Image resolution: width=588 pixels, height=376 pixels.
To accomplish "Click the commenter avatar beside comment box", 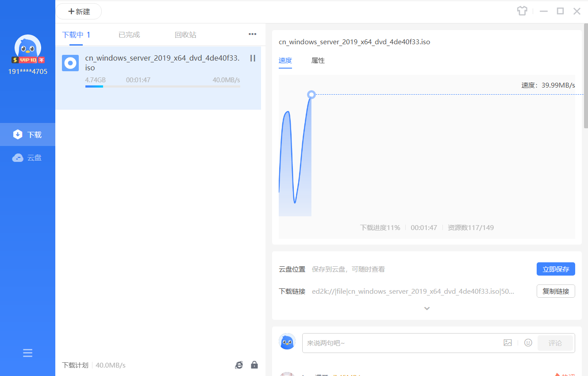I will [x=287, y=341].
